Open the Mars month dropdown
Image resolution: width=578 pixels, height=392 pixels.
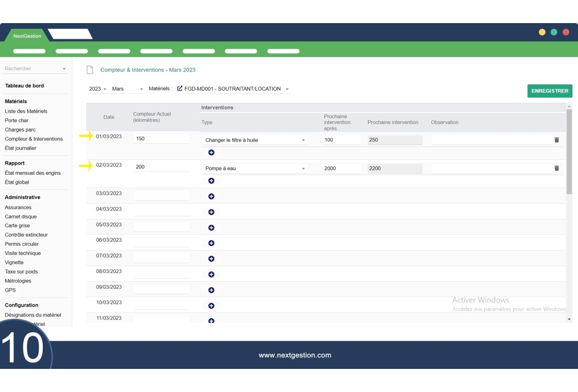pyautogui.click(x=127, y=89)
